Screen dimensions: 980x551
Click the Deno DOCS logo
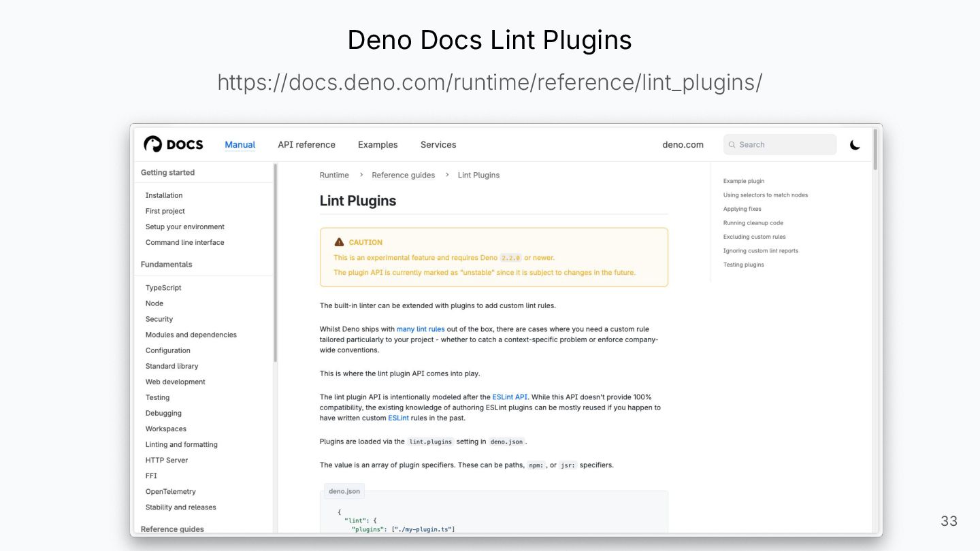(174, 144)
